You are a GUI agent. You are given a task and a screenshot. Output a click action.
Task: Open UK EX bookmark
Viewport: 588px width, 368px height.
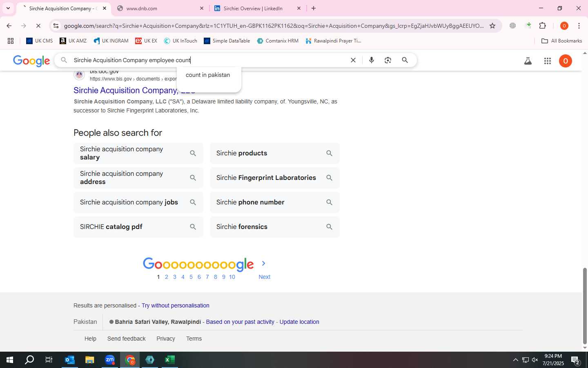(146, 41)
